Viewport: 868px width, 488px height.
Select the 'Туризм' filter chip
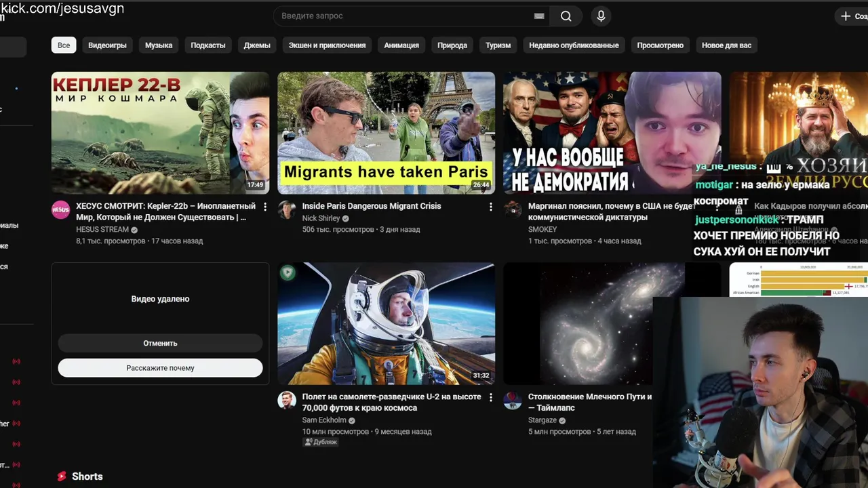(498, 45)
